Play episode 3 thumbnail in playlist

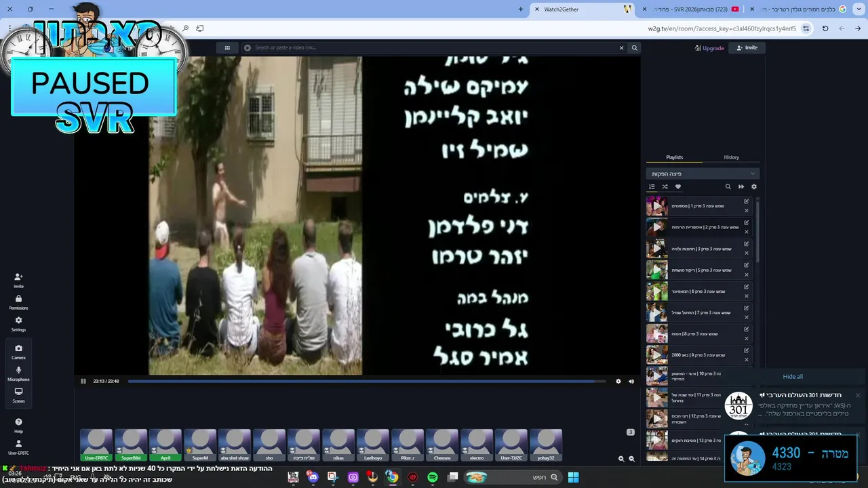656,249
